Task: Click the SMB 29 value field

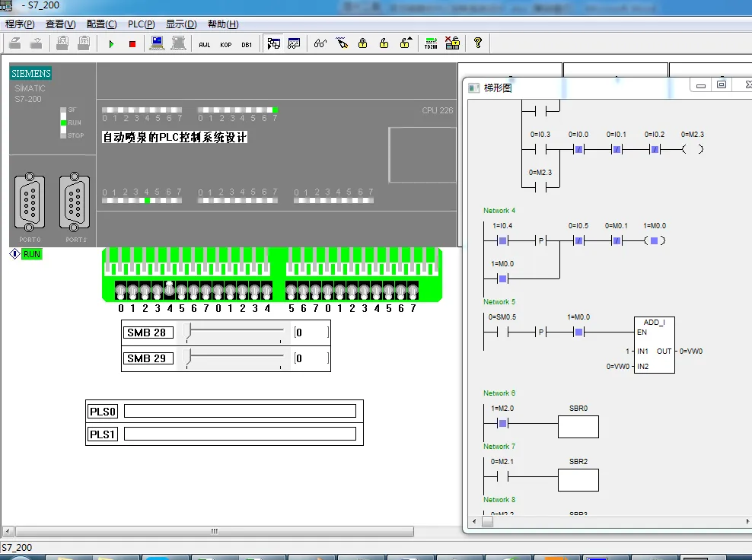Action: pyautogui.click(x=312, y=358)
